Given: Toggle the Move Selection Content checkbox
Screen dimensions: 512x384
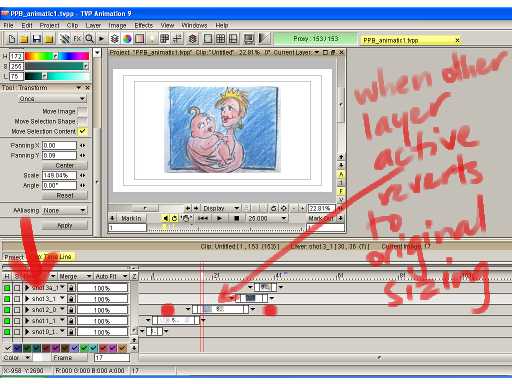Looking at the screenshot, I should [82, 131].
